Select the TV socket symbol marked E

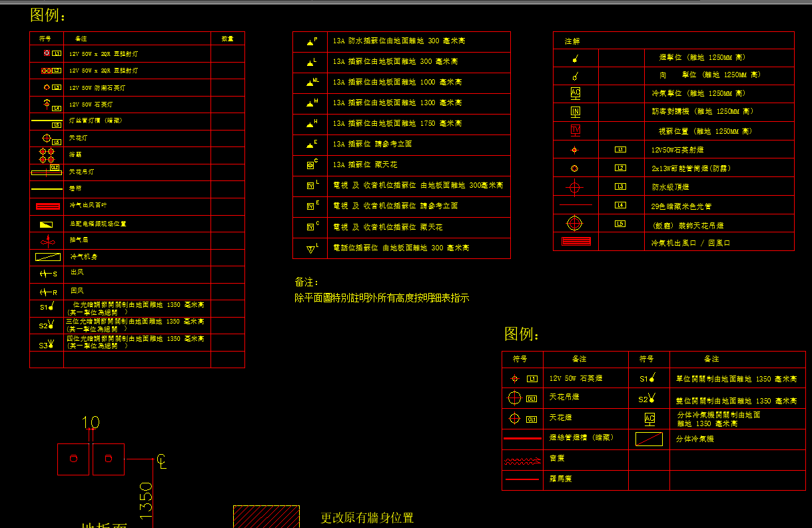312,206
